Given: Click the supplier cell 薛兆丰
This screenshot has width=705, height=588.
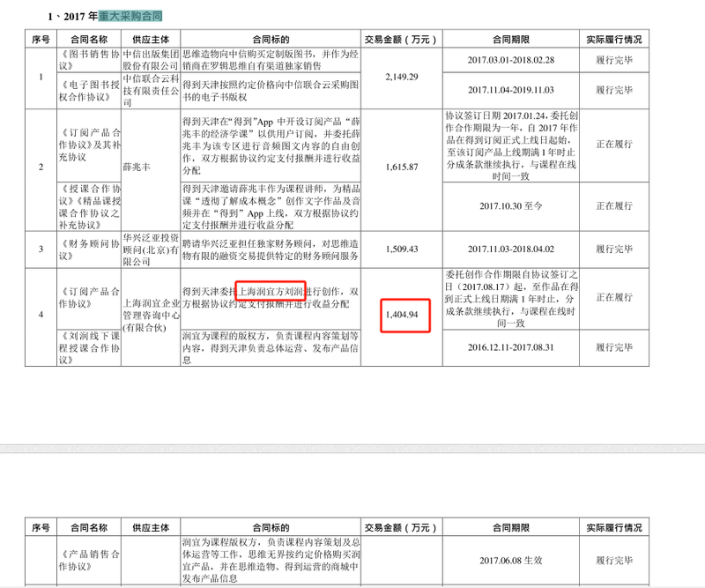Looking at the screenshot, I should tap(137, 167).
